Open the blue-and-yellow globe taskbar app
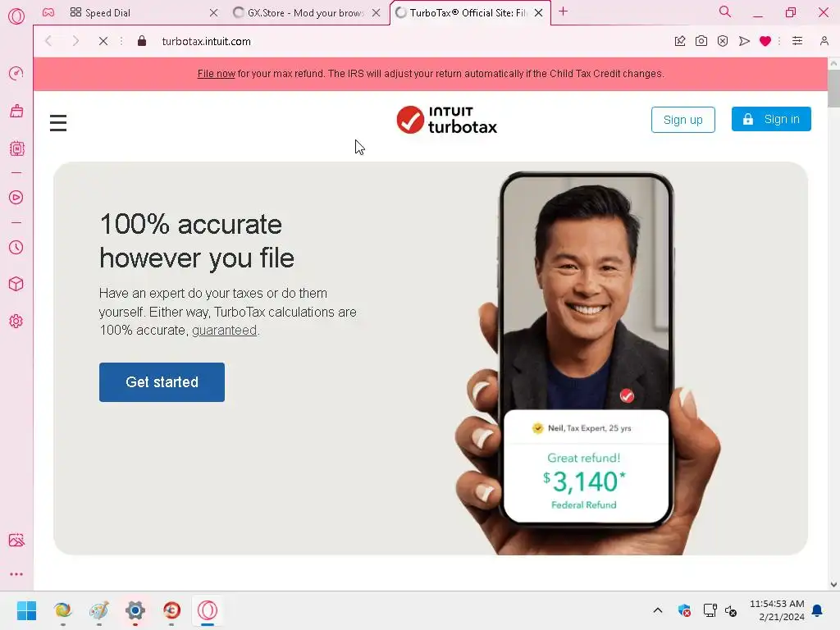 (x=62, y=610)
